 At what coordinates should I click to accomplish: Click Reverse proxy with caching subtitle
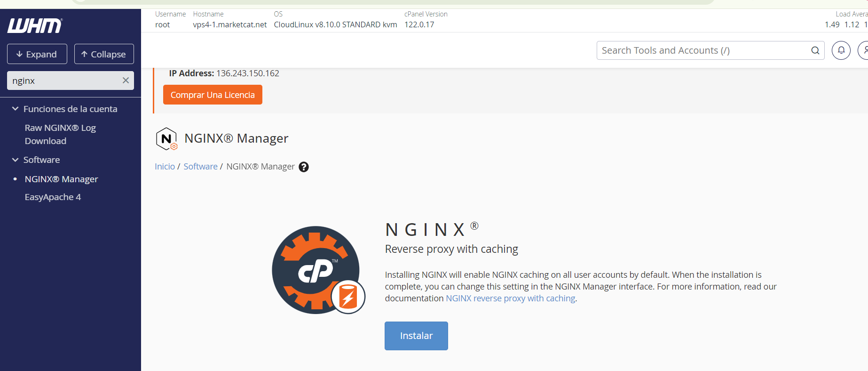coord(451,249)
